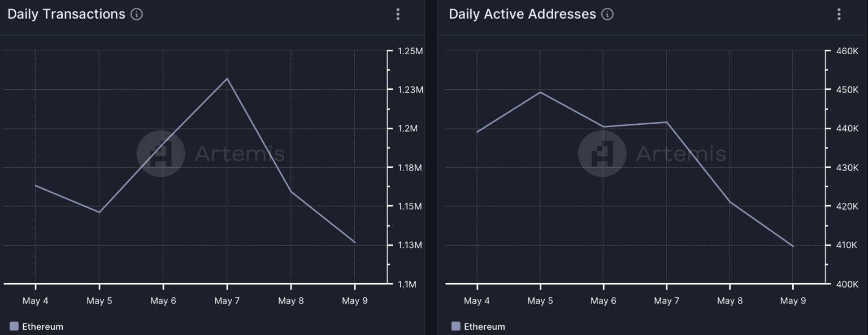Open Daily Transactions three-dot options menu
Screen dimensions: 868x335
pos(398,14)
